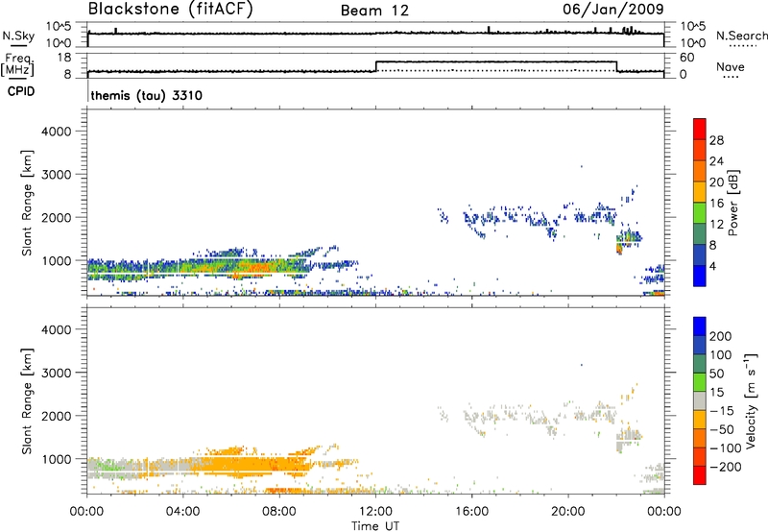Click the '4000' tick on power panel axis
768x532 pixels.
57,132
